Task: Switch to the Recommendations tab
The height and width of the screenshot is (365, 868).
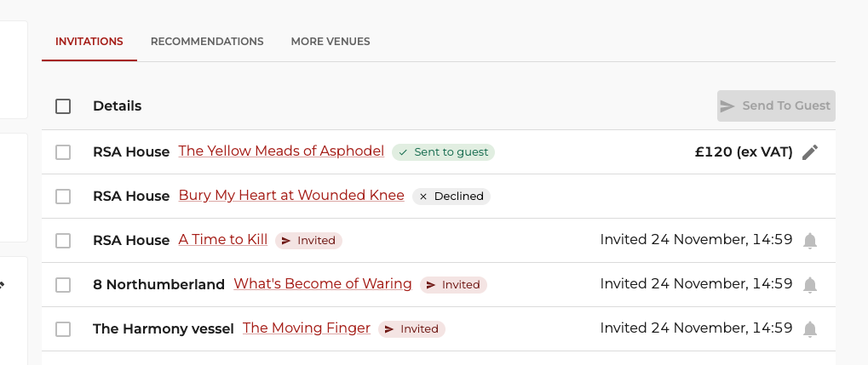Action: click(207, 42)
